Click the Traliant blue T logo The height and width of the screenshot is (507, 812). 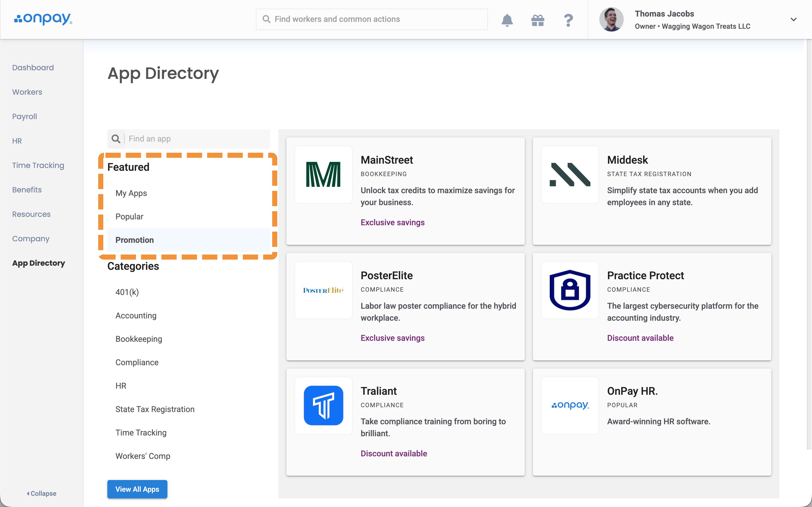point(323,405)
